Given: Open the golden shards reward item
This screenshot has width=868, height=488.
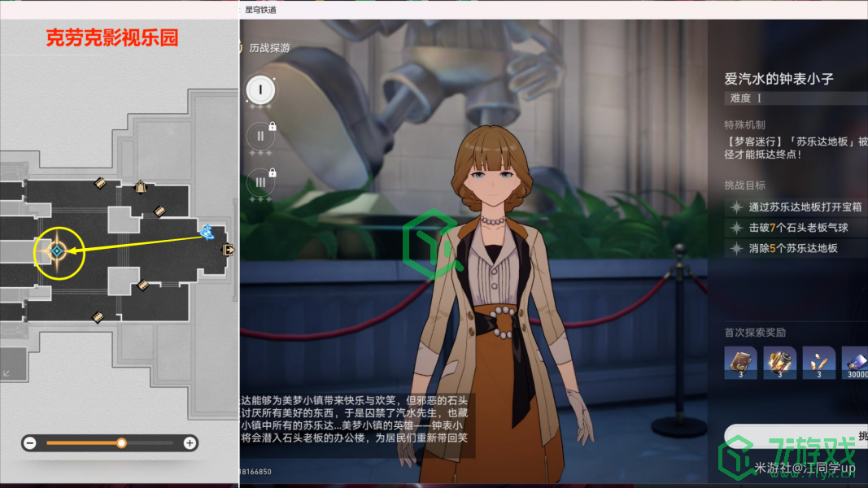Looking at the screenshot, I should pyautogui.click(x=818, y=362).
